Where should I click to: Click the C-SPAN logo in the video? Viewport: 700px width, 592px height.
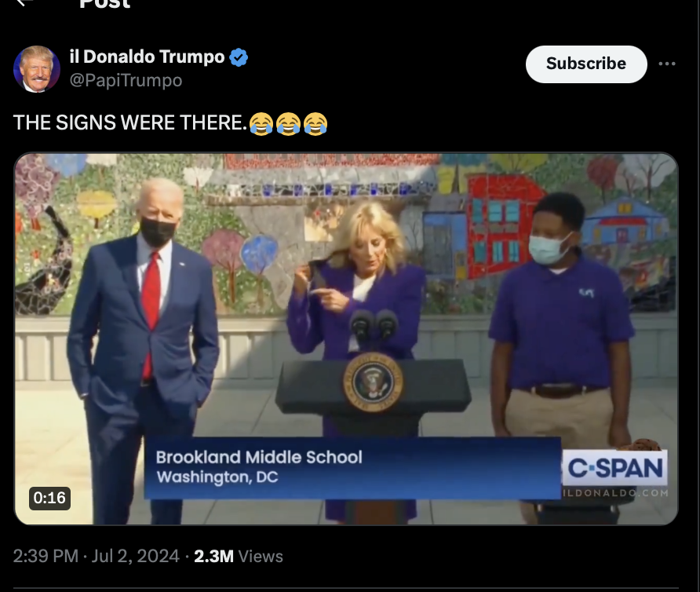pos(614,468)
